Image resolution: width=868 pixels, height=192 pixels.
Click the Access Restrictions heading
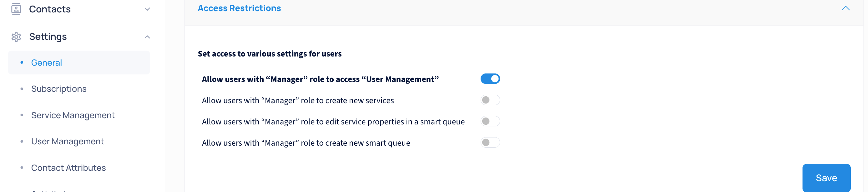pyautogui.click(x=239, y=8)
